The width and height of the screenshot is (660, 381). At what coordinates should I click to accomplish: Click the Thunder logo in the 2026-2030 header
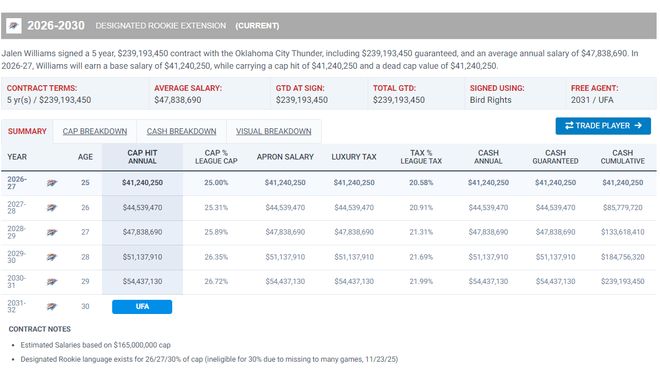coord(13,26)
